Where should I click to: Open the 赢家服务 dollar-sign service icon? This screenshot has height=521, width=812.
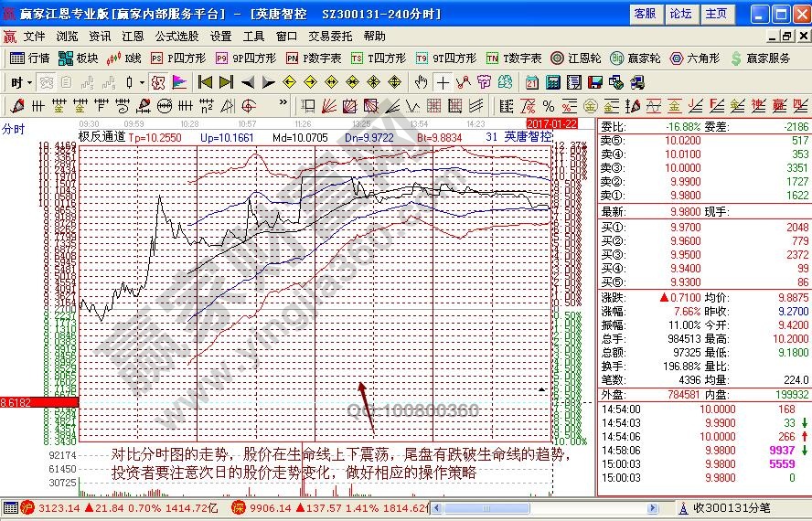tap(760, 58)
